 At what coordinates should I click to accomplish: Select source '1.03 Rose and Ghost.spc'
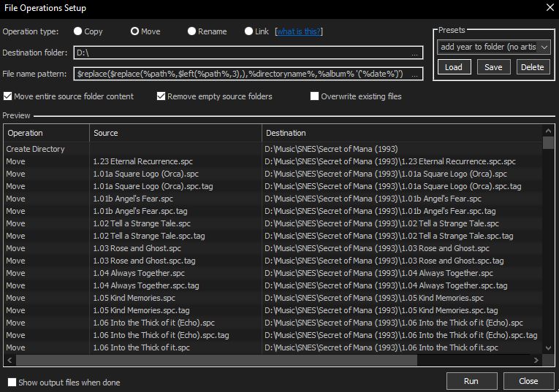pyautogui.click(x=137, y=249)
